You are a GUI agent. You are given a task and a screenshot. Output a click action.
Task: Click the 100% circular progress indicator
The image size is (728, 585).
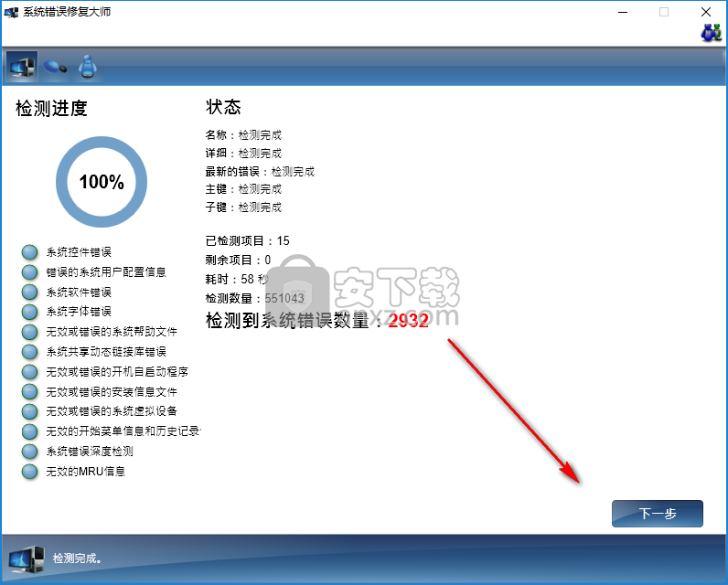click(102, 182)
